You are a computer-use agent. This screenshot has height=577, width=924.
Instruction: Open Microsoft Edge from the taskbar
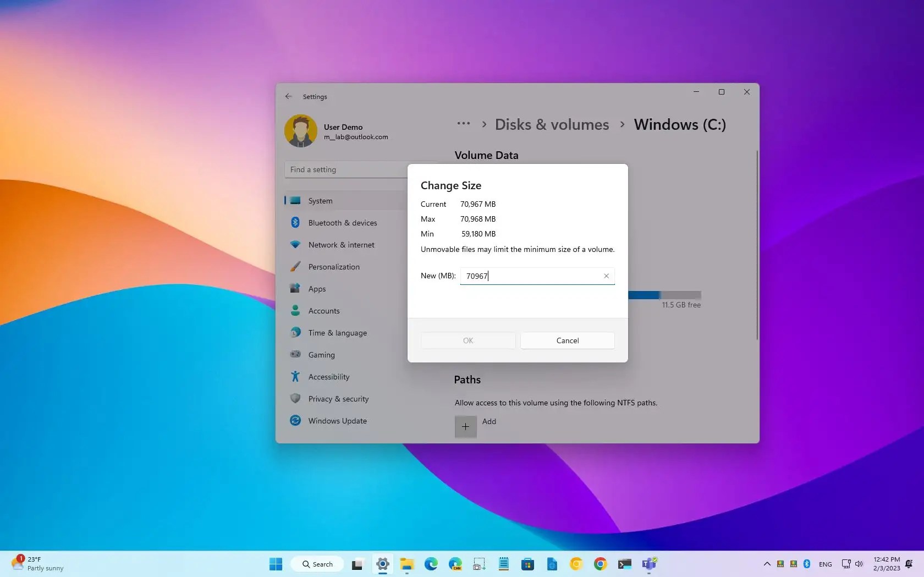pyautogui.click(x=431, y=564)
